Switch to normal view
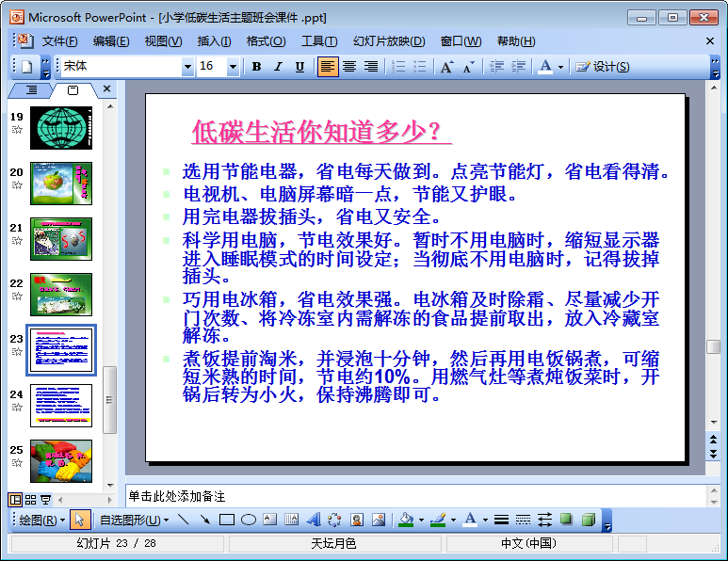The image size is (728, 561). point(15,500)
